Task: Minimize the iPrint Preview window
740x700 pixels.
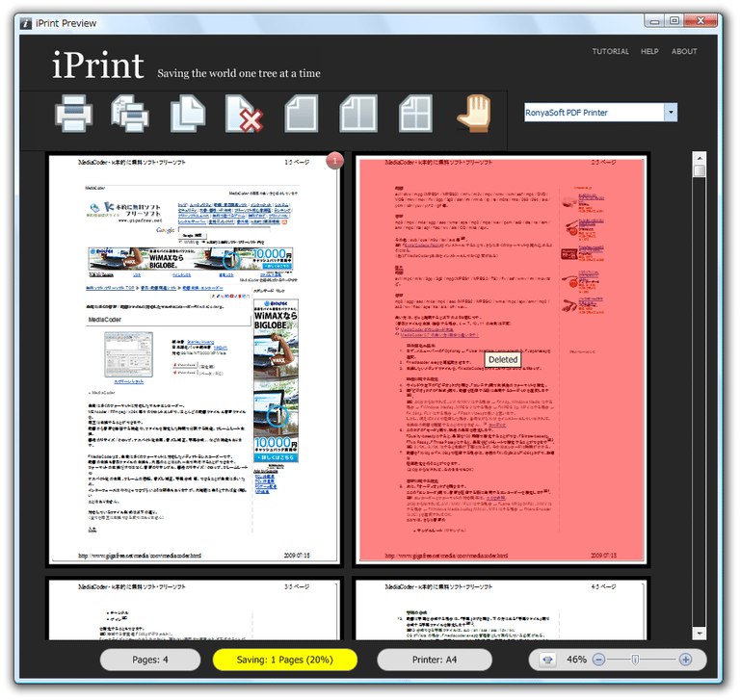Action: coord(654,21)
